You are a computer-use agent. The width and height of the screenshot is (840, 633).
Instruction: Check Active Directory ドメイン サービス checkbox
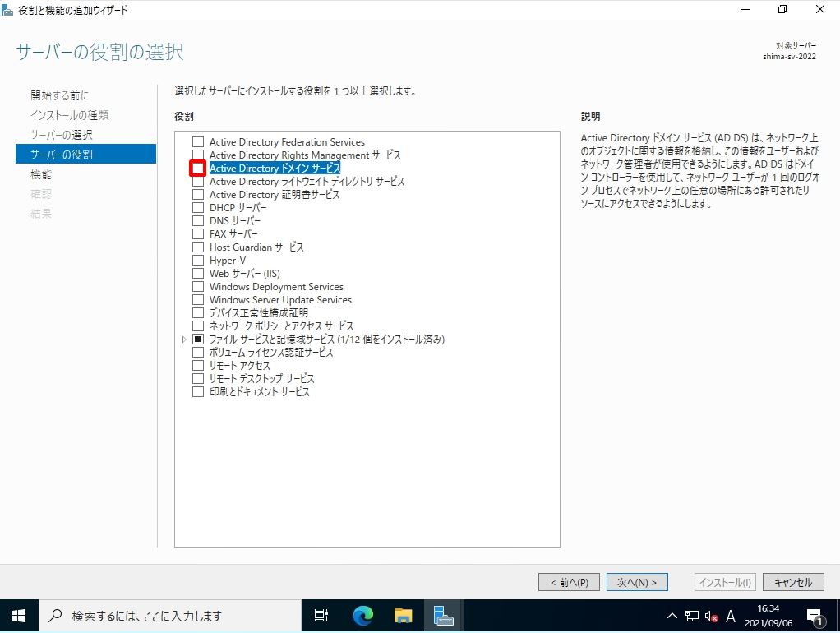point(198,168)
